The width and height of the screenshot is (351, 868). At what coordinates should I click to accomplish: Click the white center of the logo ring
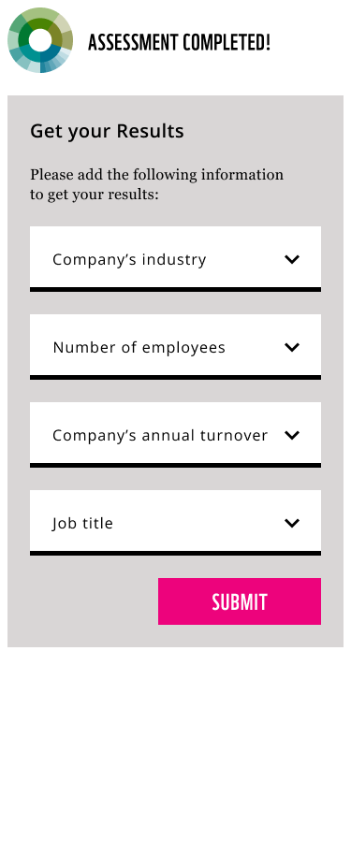[40, 40]
